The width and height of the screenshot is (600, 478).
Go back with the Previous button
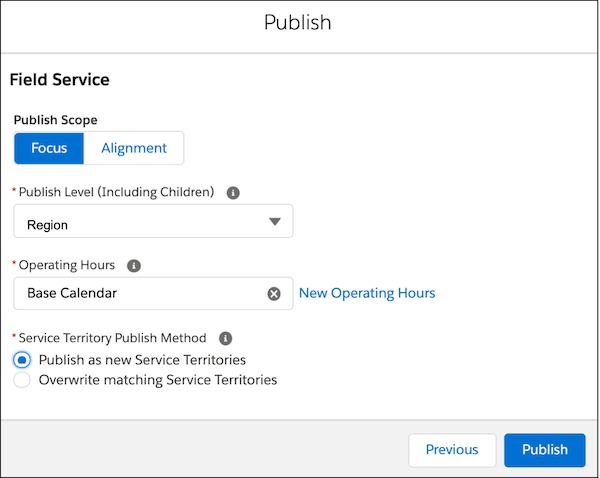pyautogui.click(x=452, y=450)
